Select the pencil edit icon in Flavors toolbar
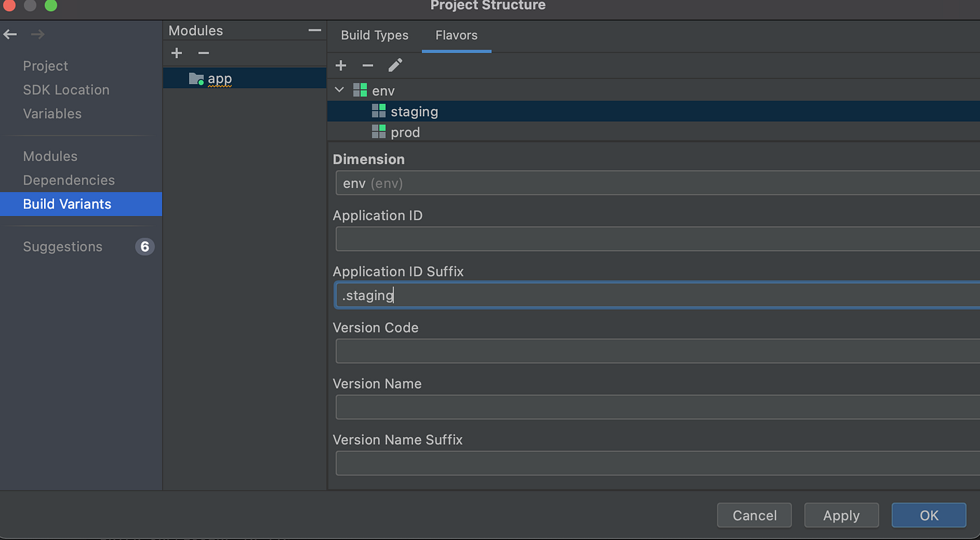 [395, 65]
